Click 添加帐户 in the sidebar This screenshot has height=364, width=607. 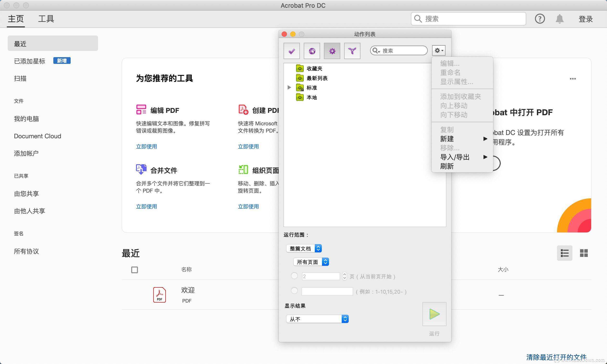point(26,153)
